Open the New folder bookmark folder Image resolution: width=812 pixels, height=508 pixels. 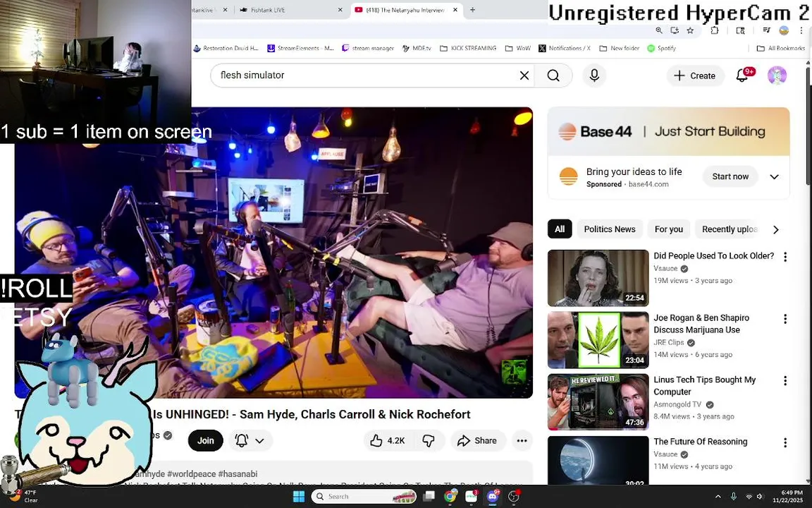coord(620,48)
